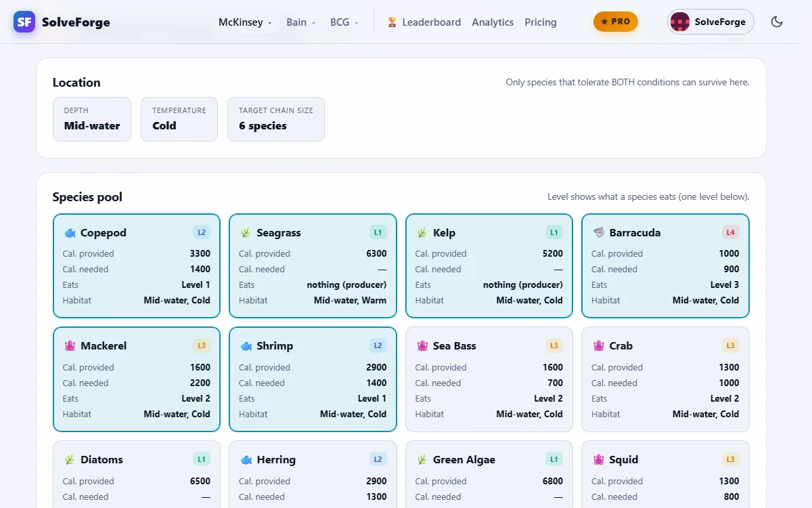Select the Herring species card
Screen dimensions: 812x508
(313, 474)
